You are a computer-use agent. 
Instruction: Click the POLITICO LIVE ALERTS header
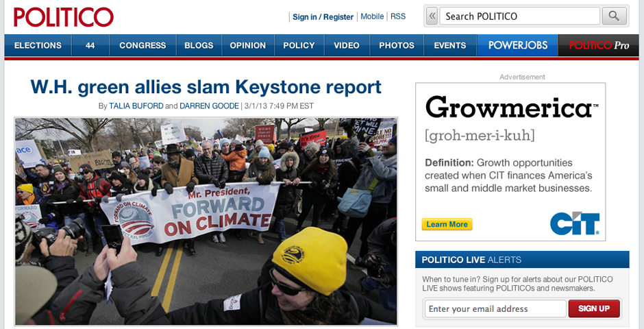point(522,260)
